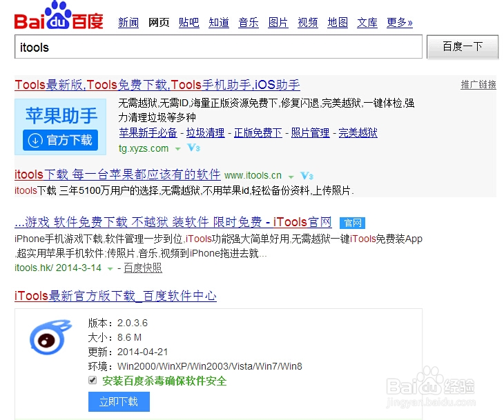504x420 pixels.
Task: Click the 版本: 2.0.3.6 text
Action: (118, 323)
